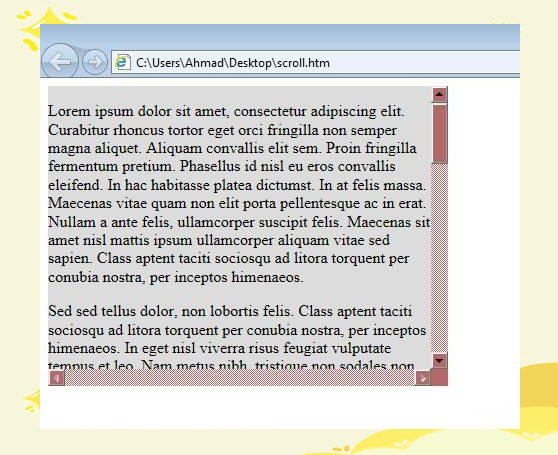Go back using the browser Back arrow
558x455 pixels.
point(59,61)
